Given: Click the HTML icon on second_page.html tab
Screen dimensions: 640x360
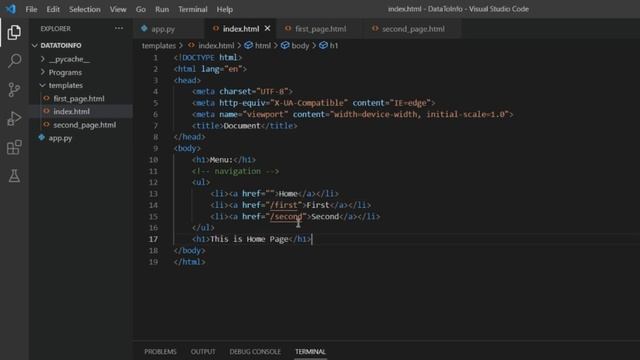Looking at the screenshot, I should (x=375, y=29).
